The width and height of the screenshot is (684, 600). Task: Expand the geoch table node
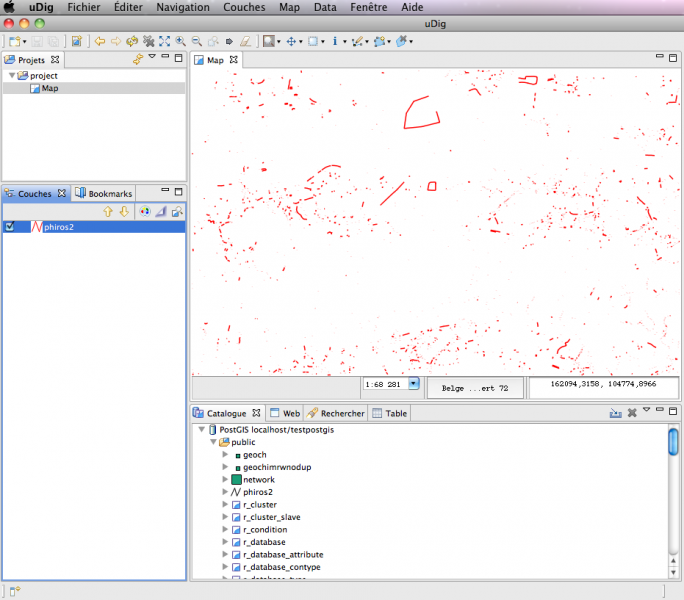click(x=225, y=455)
